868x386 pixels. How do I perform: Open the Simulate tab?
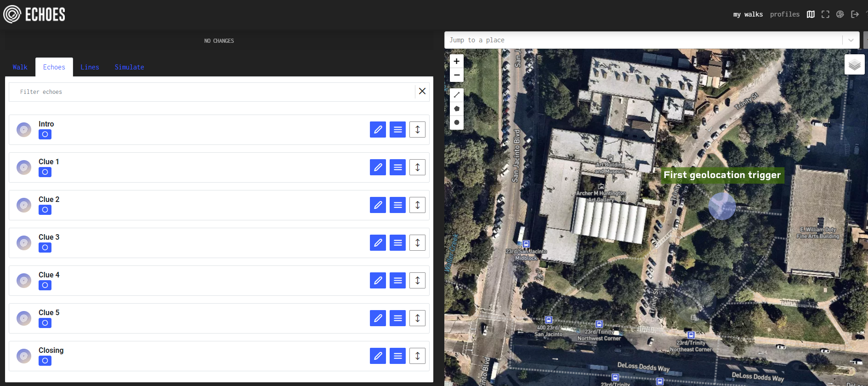point(129,67)
